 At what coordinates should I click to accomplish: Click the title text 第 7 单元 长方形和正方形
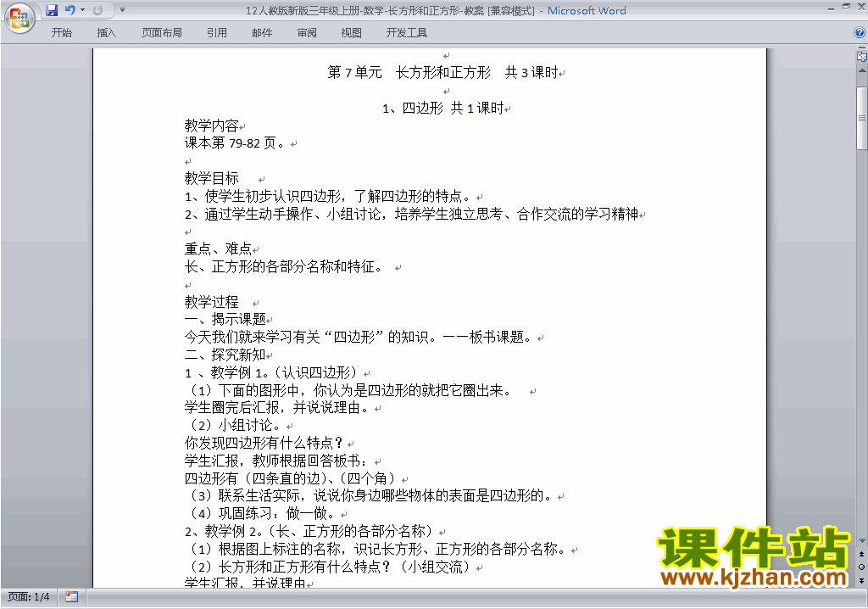(409, 73)
